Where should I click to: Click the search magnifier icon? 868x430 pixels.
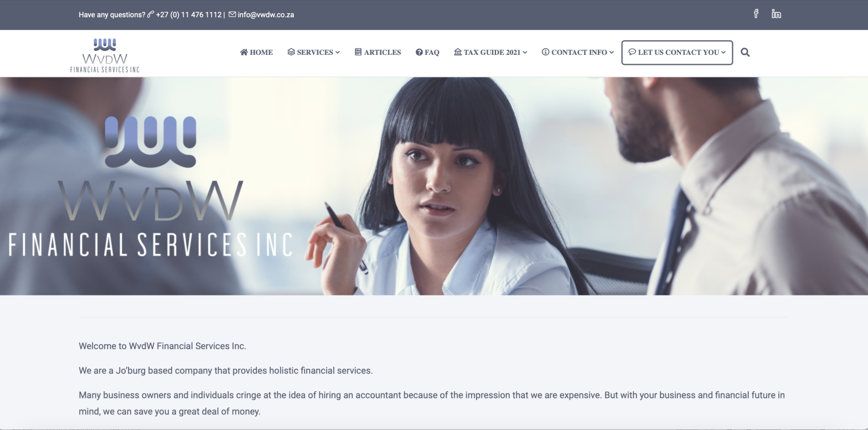coord(745,53)
